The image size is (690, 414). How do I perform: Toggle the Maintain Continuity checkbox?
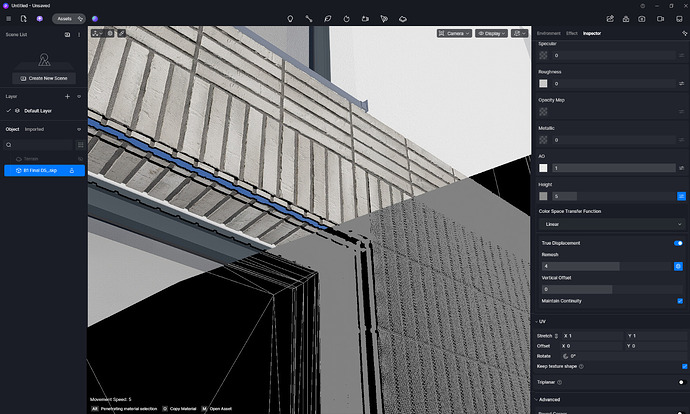[x=680, y=301]
